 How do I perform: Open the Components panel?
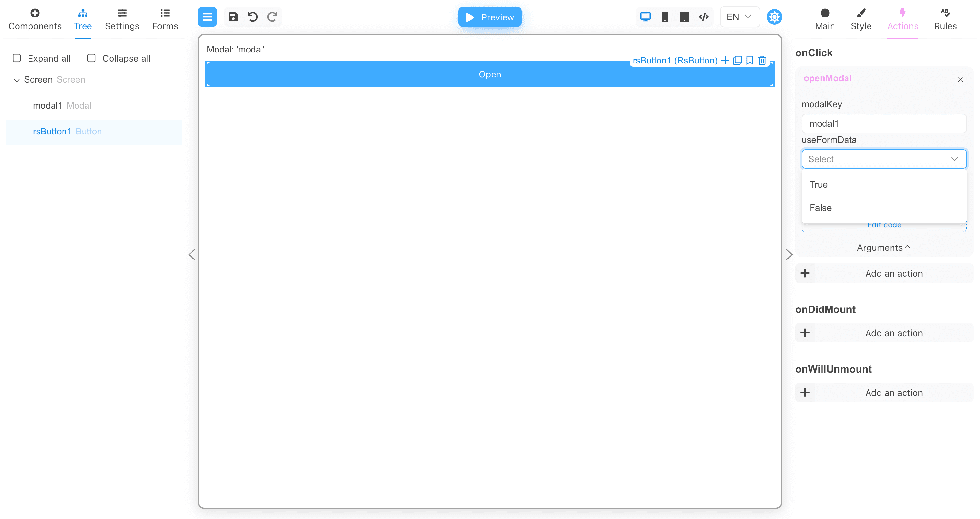35,19
